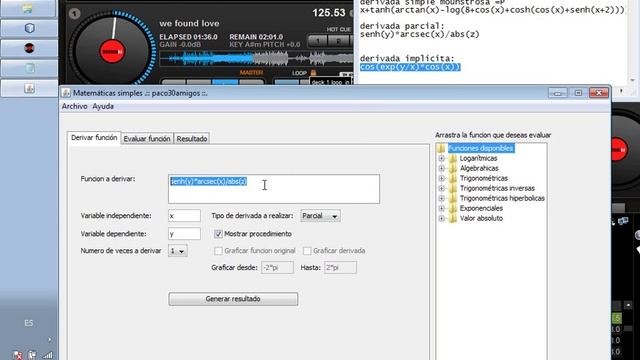Minimize the Matemáticas simples window

557,93
